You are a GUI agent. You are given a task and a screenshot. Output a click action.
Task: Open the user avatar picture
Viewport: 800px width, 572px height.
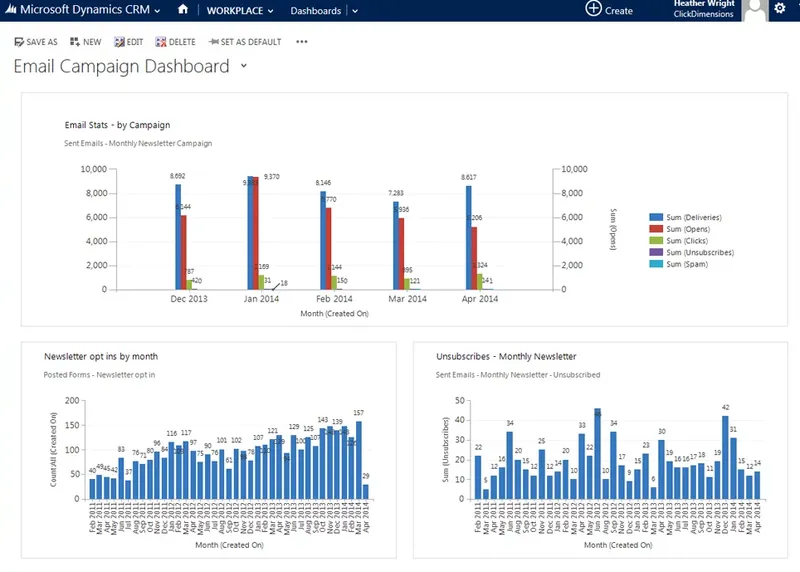point(755,10)
